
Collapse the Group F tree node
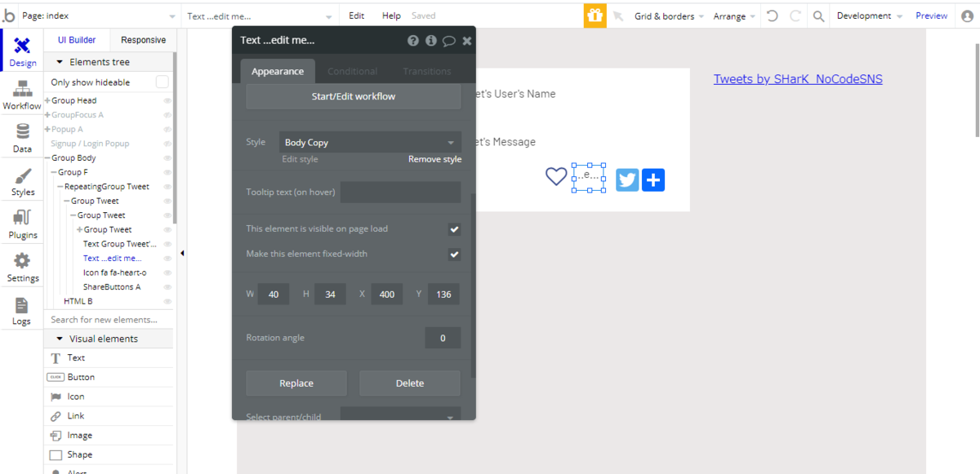(54, 172)
